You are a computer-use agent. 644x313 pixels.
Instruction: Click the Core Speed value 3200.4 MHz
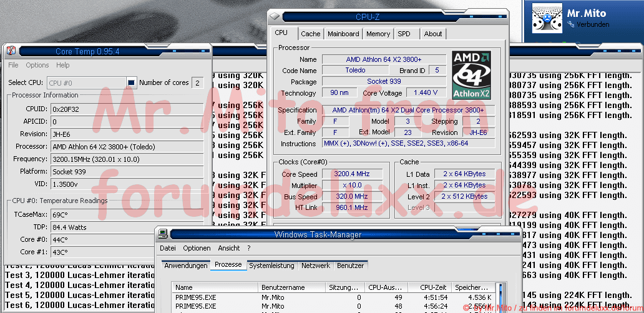353,174
